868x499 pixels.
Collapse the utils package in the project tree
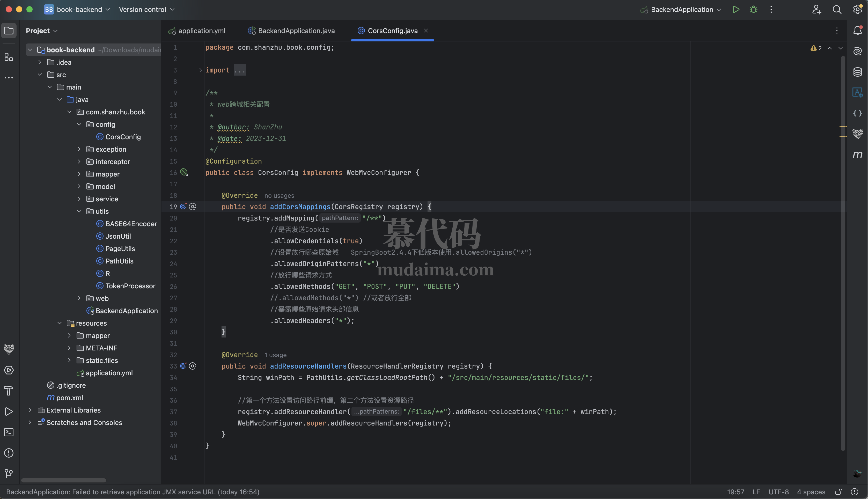click(79, 211)
